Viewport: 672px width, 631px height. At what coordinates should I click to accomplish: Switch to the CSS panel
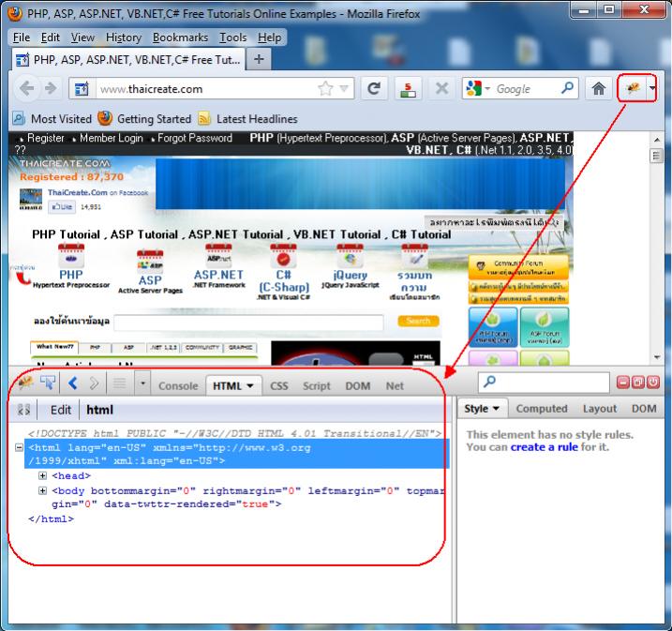pos(279,385)
